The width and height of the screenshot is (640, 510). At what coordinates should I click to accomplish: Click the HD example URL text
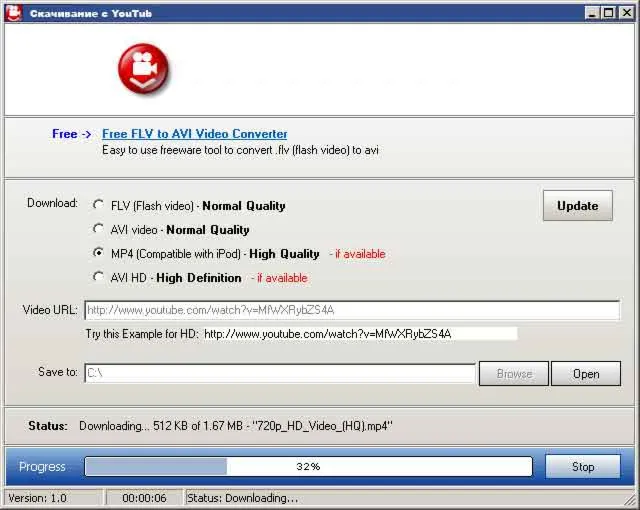(x=327, y=334)
